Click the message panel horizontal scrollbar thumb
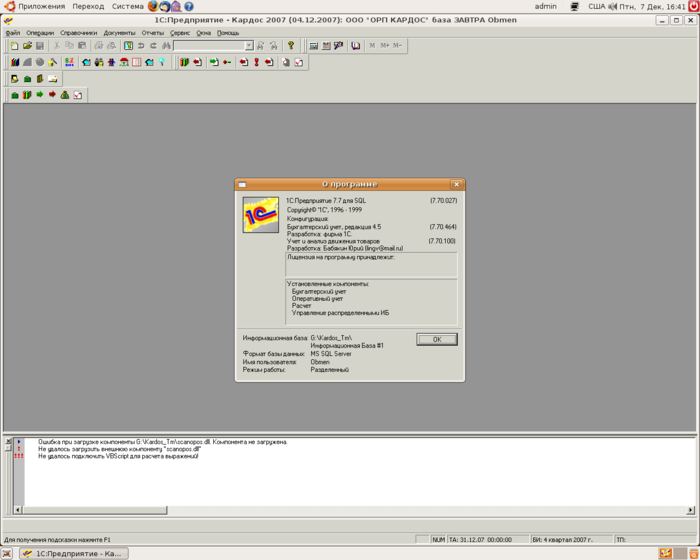Screen dimensions: 700x560 [95, 510]
